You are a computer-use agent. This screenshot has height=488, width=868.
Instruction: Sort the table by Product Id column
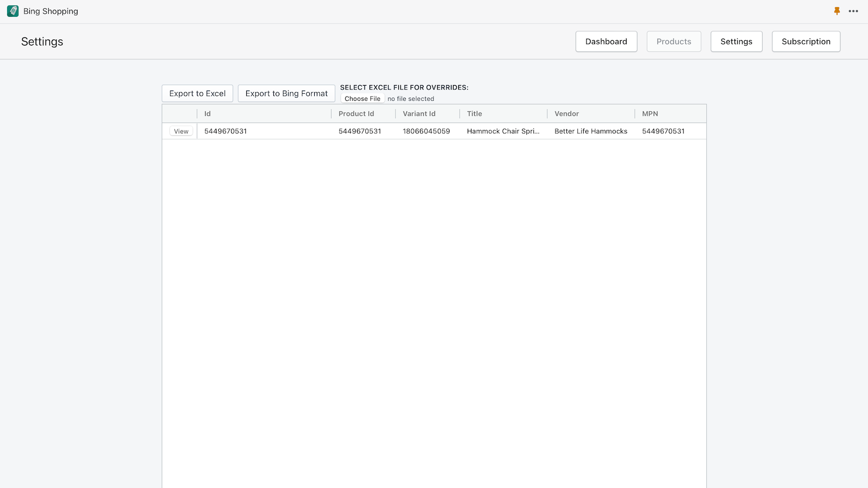356,113
